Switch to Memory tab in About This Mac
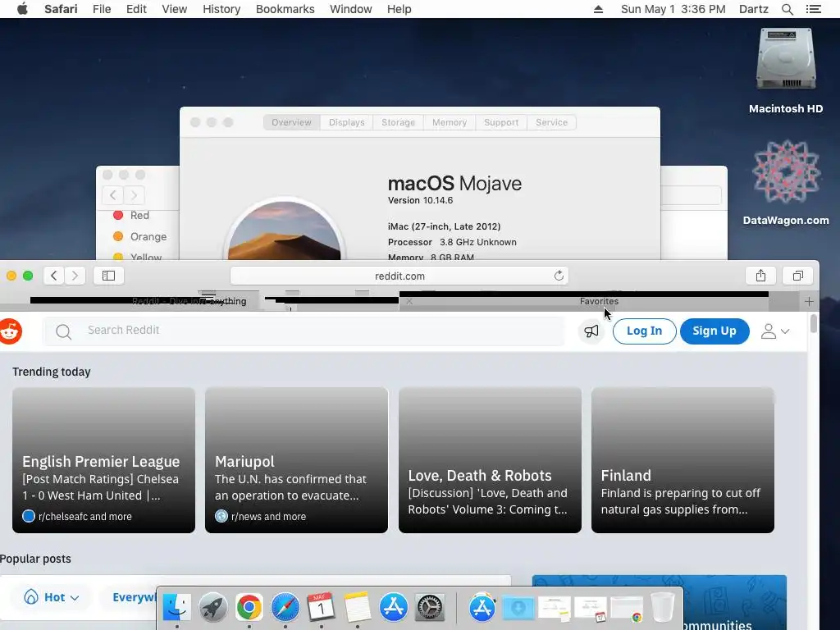This screenshot has height=630, width=840. [449, 122]
